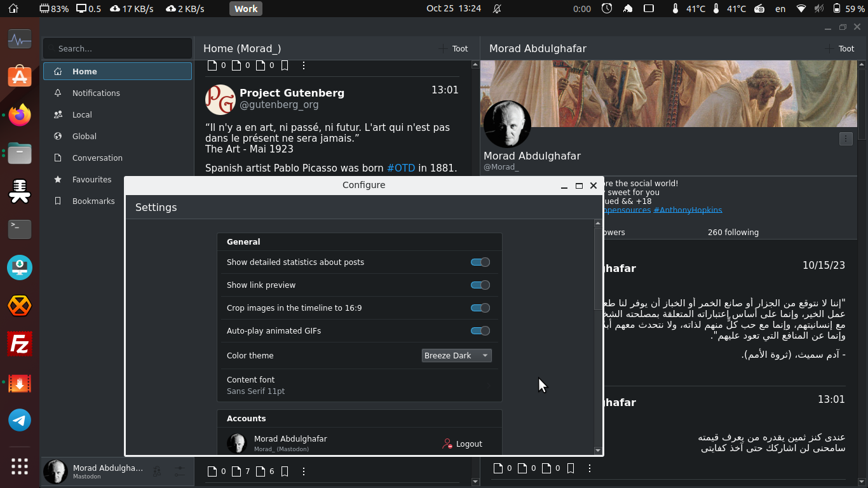The height and width of the screenshot is (488, 868).
Task: Open Notifications bell in Tokodon sidebar
Action: coord(58,93)
